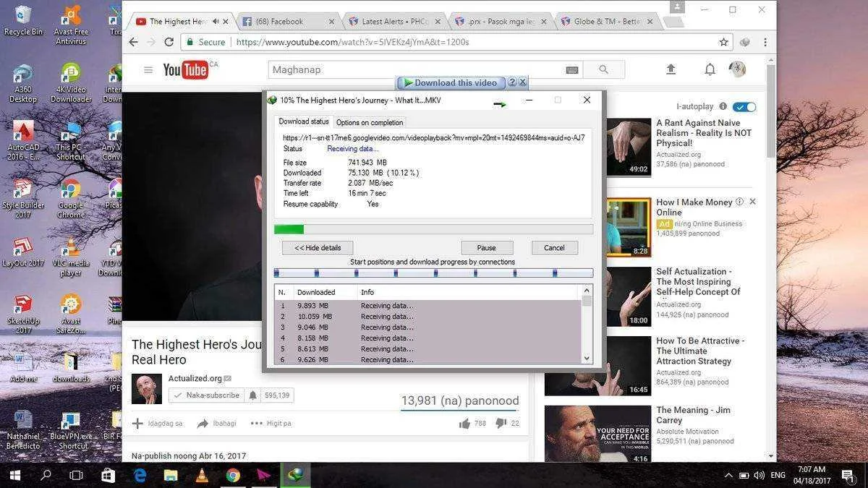Screen dimensions: 868x488
Task: Click the autoplay info icon
Action: (723, 106)
